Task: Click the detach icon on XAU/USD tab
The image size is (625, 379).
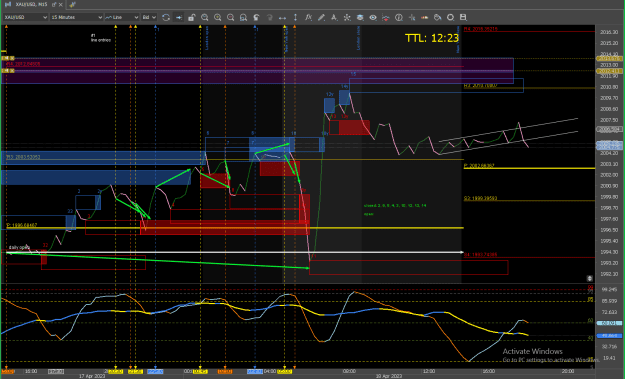Action: point(54,5)
